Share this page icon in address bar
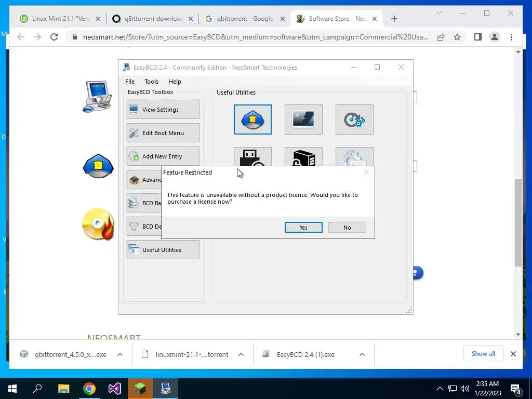The height and width of the screenshot is (399, 532). 441,37
